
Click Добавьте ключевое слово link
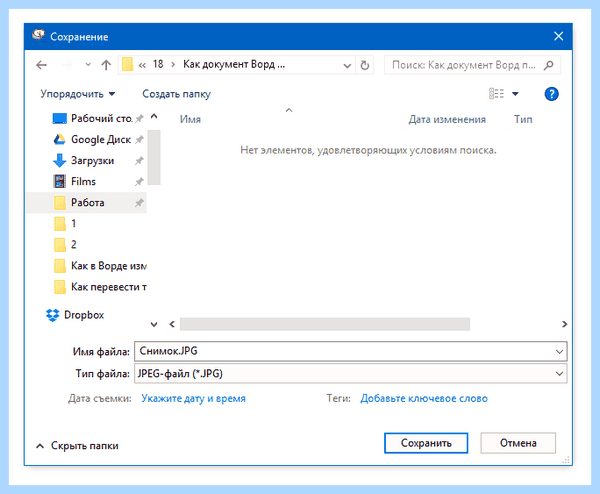[424, 398]
